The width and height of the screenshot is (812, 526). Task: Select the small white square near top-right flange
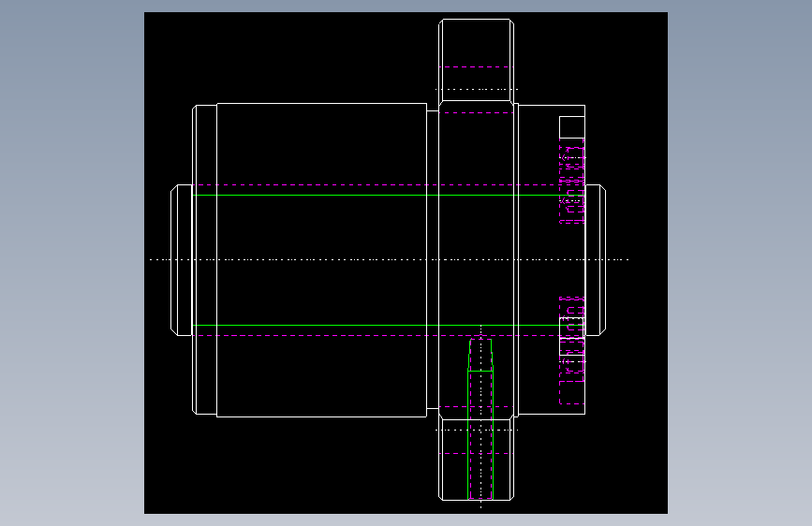click(571, 127)
